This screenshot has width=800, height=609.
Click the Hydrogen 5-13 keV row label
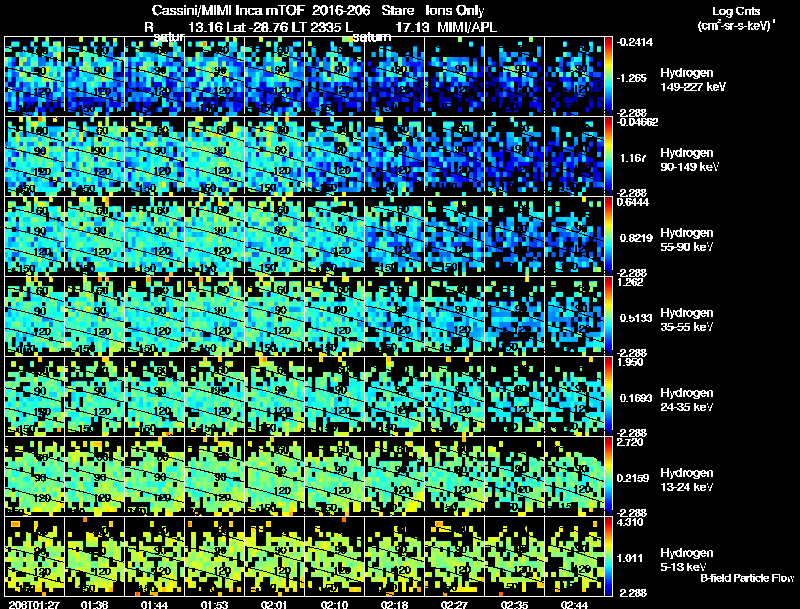pyautogui.click(x=687, y=560)
